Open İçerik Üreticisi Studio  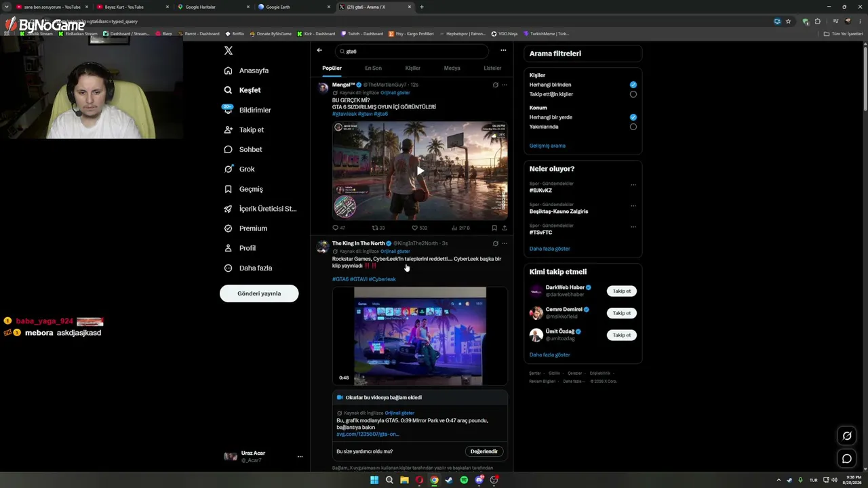click(x=260, y=209)
